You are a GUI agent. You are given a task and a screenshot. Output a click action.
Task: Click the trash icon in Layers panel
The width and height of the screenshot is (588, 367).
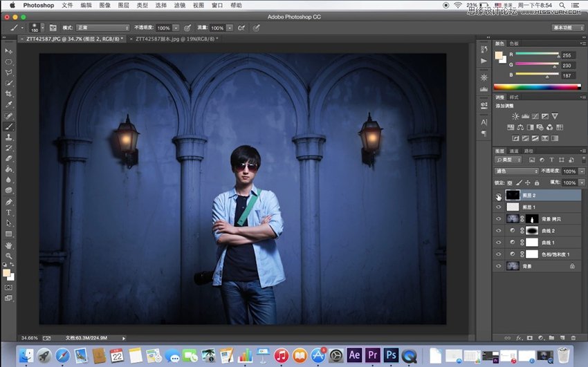[x=573, y=338]
